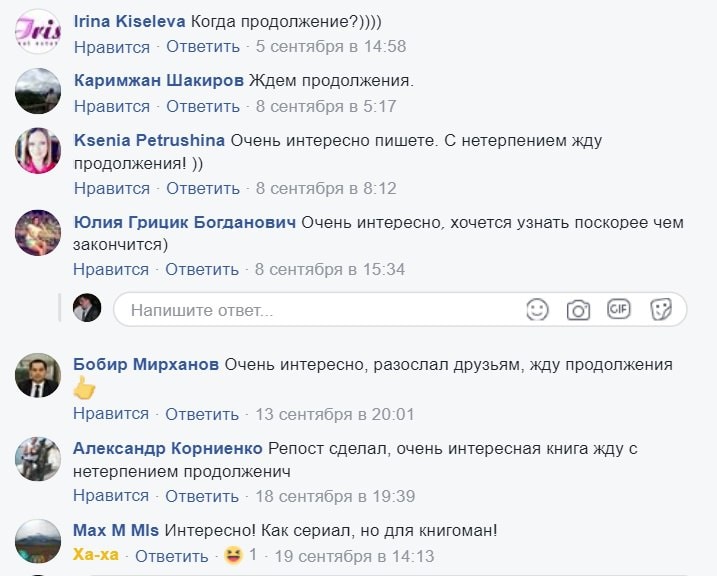Click the emoji smiley icon in reply box
The image size is (717, 576).
538,309
